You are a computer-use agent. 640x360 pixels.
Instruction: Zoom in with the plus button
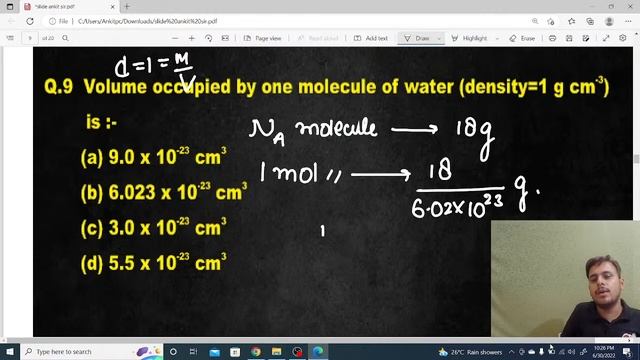[191, 38]
